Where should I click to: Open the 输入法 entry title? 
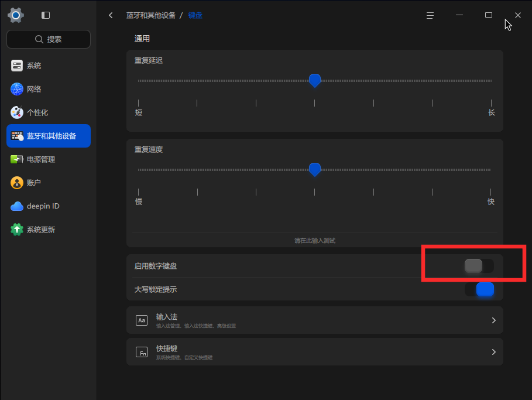(x=167, y=317)
